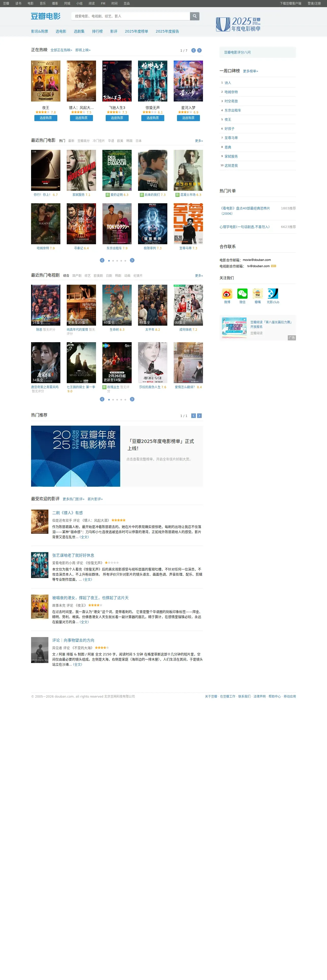
Task: Open the 2025 年度电影榜单 banner logo
Action: tap(238, 24)
